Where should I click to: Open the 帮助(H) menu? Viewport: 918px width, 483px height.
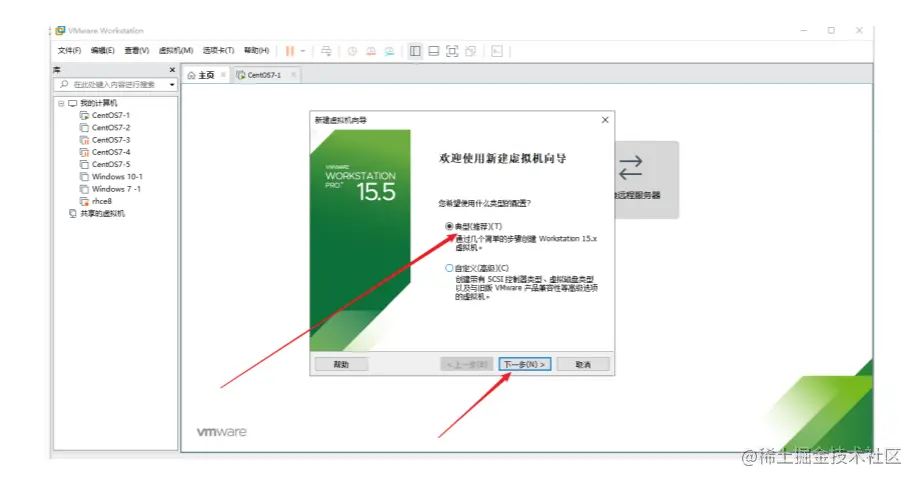[256, 50]
